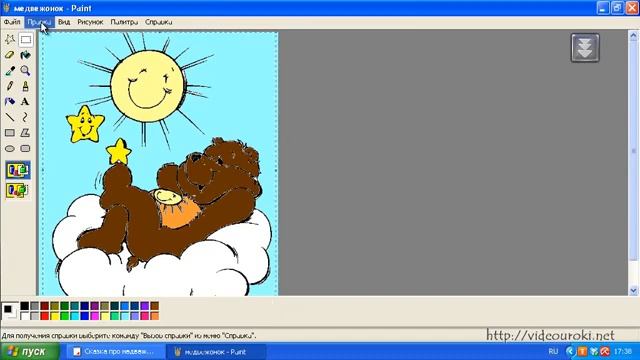Pick the light gray palette color
640x360 pixels.
click(x=35, y=316)
